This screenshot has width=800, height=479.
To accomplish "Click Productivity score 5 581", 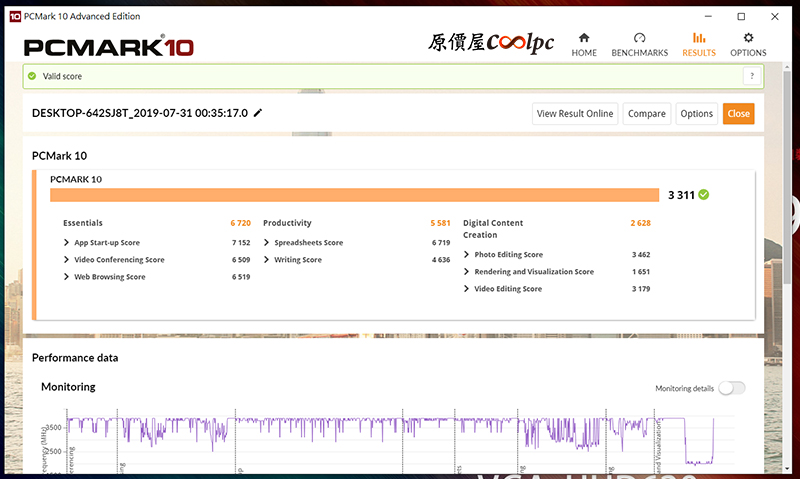I will pyautogui.click(x=440, y=223).
